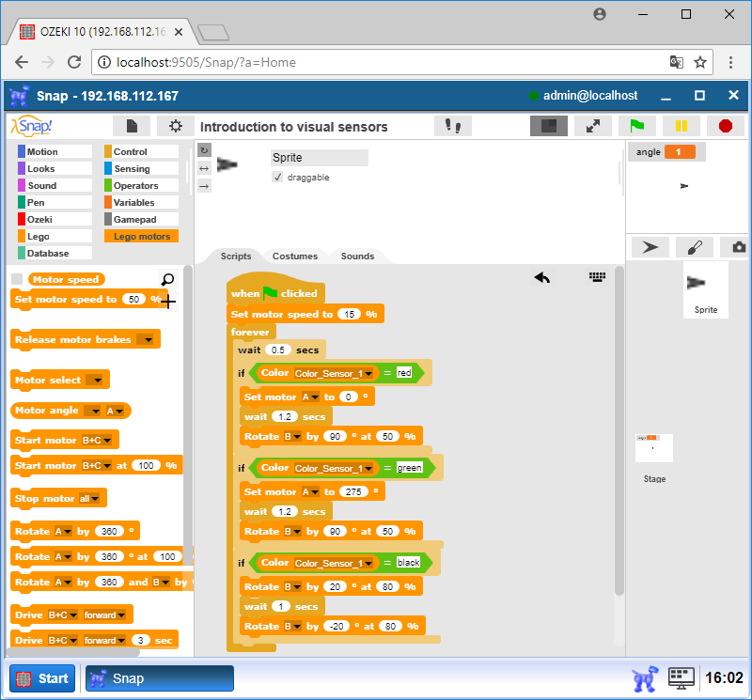Open the Motor select block dropdown
752x700 pixels.
tap(95, 381)
